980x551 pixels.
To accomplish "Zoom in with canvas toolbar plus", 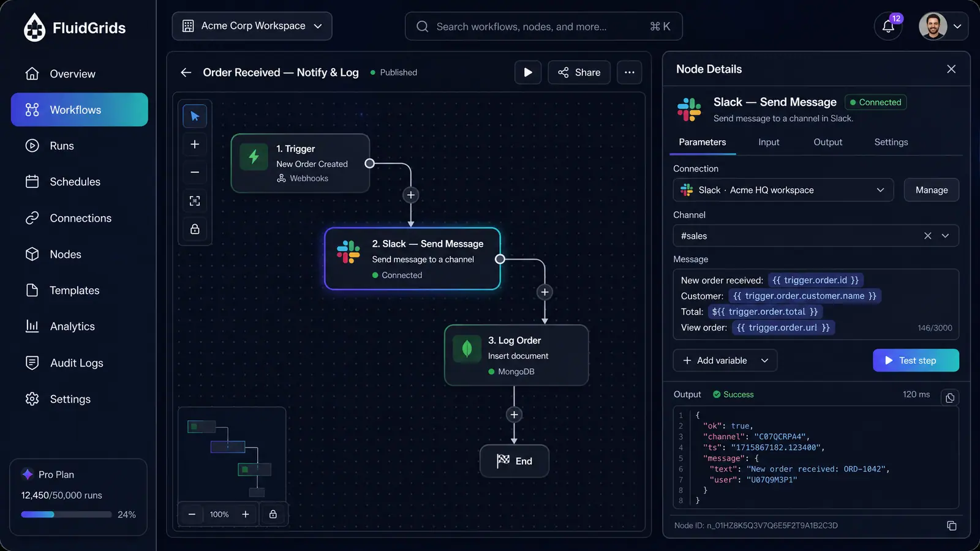I will 195,144.
